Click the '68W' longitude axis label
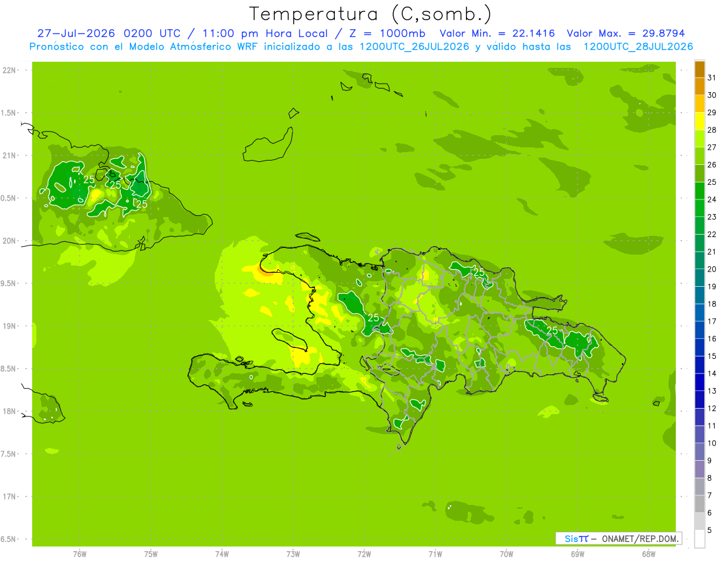The image size is (728, 562). pyautogui.click(x=649, y=554)
